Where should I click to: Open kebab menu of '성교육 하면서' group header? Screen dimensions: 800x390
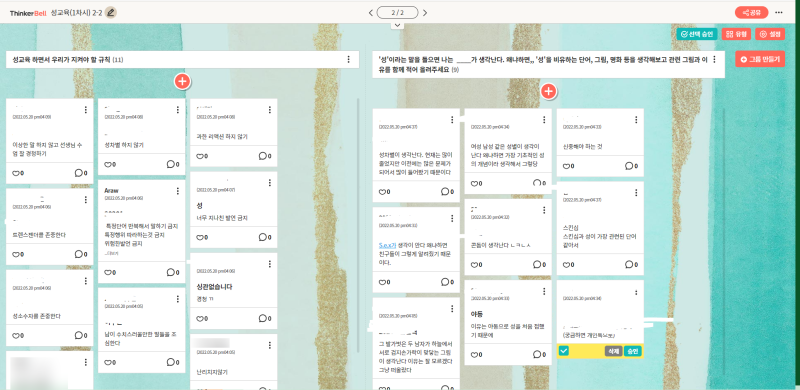tap(348, 60)
